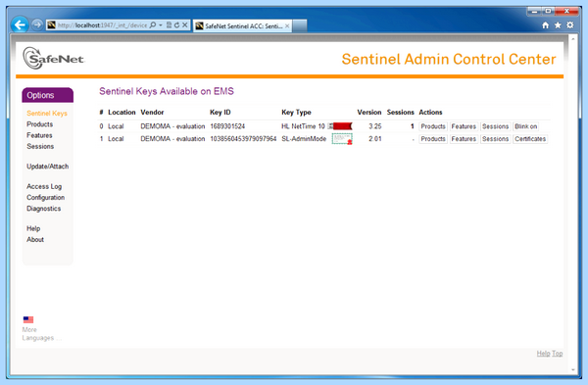The width and height of the screenshot is (588, 385).
Task: Open the Update/Attach page
Action: point(48,167)
